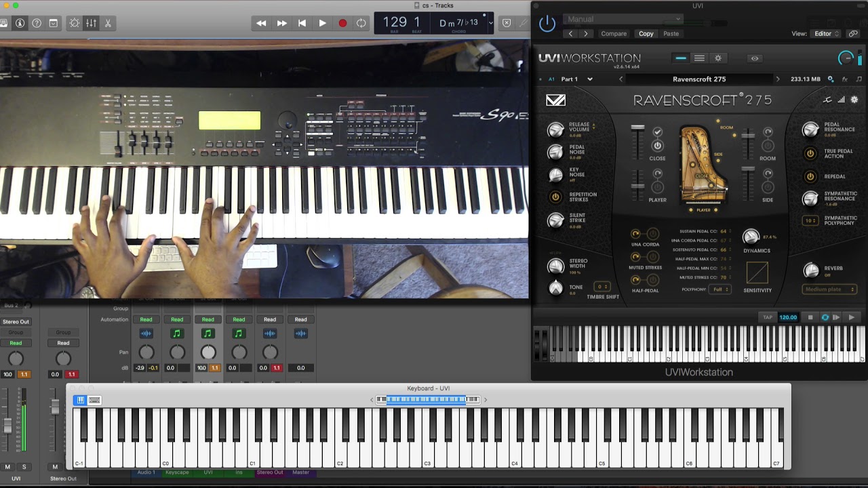Go to next plugin preset arrow
The height and width of the screenshot is (488, 868).
click(586, 33)
